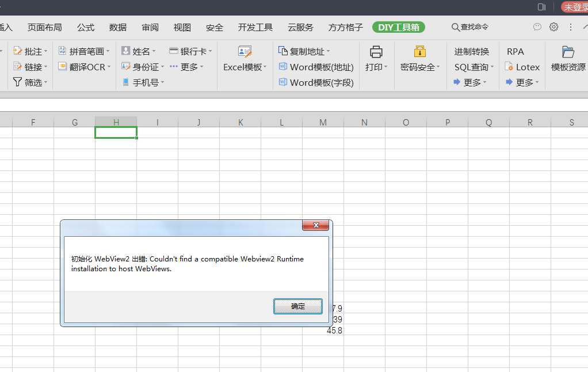Click the Excel模板 icon
The height and width of the screenshot is (372, 588).
click(245, 52)
